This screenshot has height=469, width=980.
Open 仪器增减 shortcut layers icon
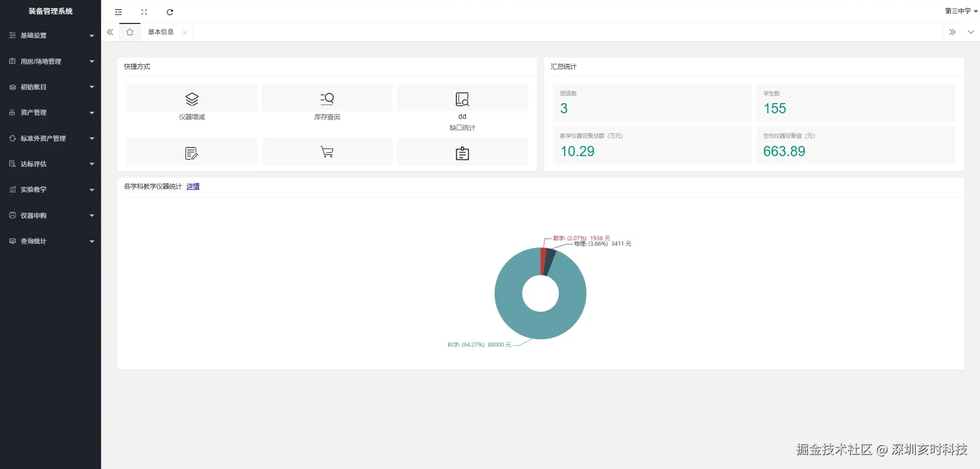(192, 98)
